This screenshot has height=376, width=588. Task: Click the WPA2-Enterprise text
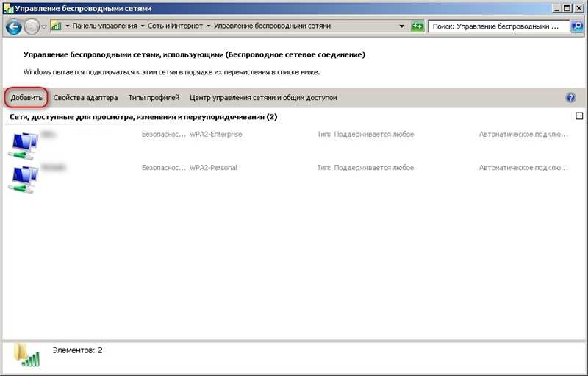point(215,135)
